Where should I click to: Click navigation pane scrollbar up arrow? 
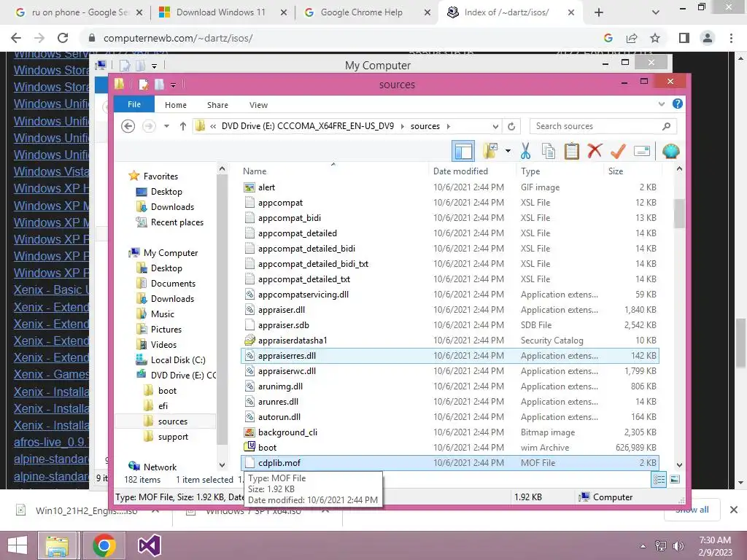(x=222, y=169)
